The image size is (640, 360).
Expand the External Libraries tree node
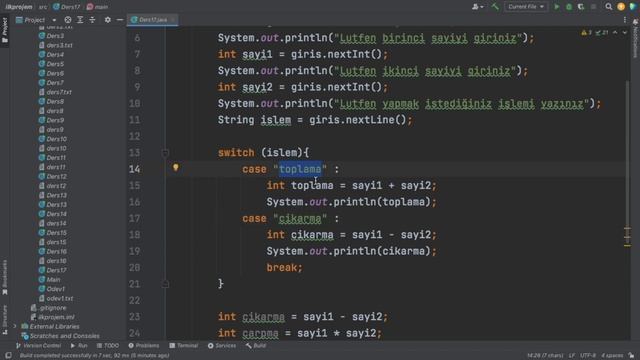pyautogui.click(x=15, y=326)
